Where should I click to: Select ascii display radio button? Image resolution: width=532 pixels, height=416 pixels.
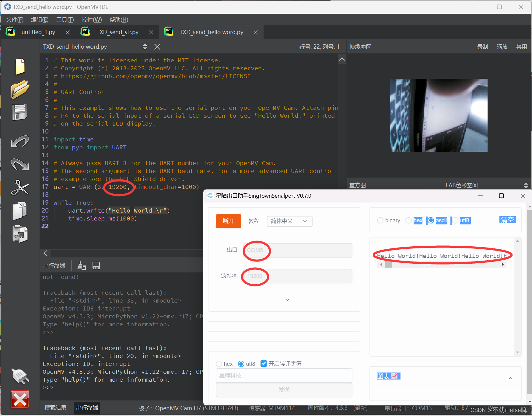[431, 220]
